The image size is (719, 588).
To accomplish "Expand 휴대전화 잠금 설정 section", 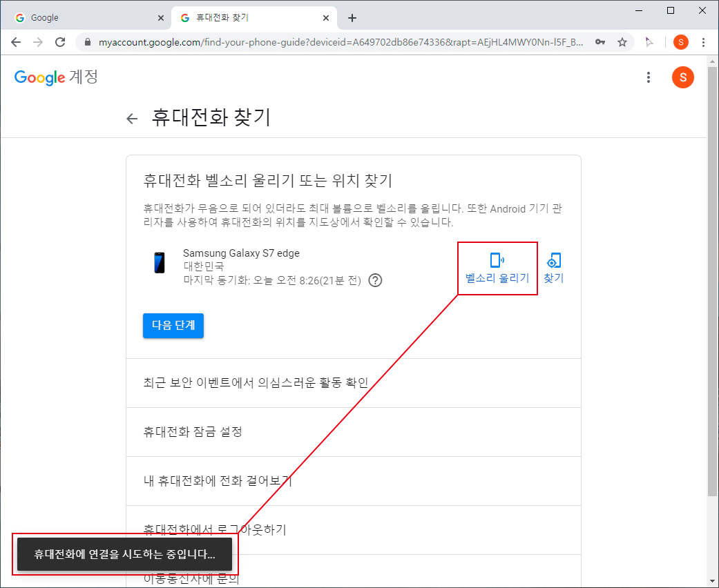I will pos(354,432).
